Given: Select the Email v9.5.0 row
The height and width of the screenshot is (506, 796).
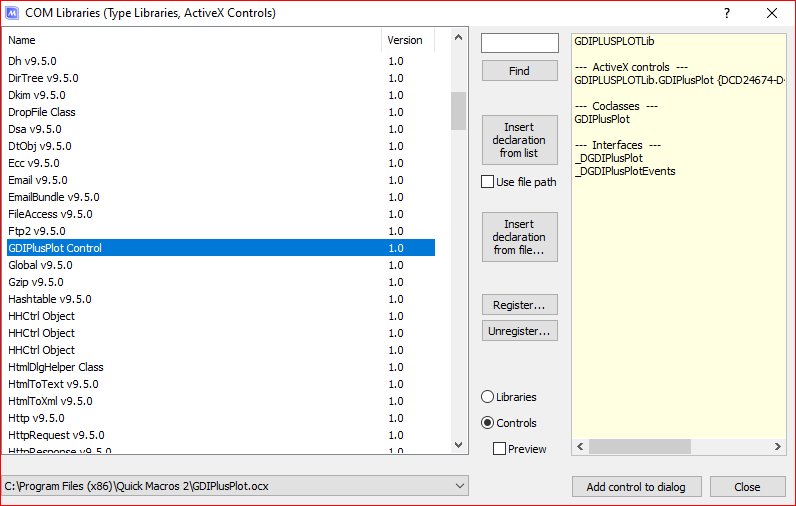Looking at the screenshot, I should coord(221,180).
